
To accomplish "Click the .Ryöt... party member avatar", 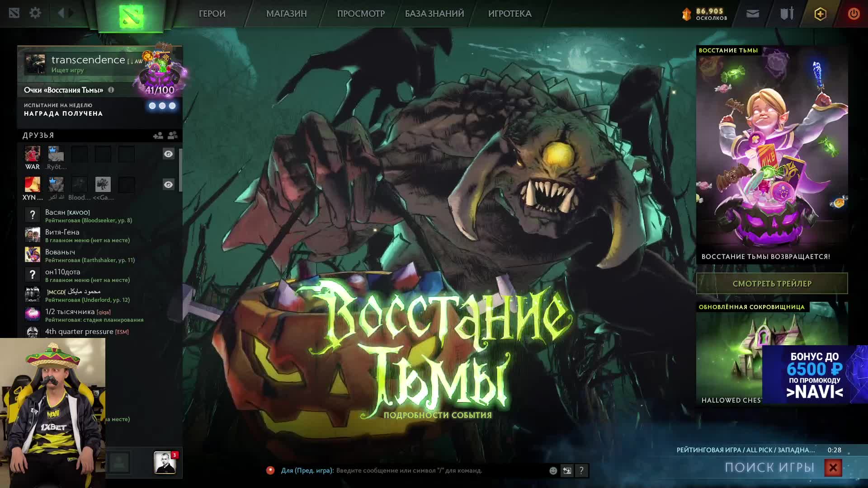I will 56,154.
